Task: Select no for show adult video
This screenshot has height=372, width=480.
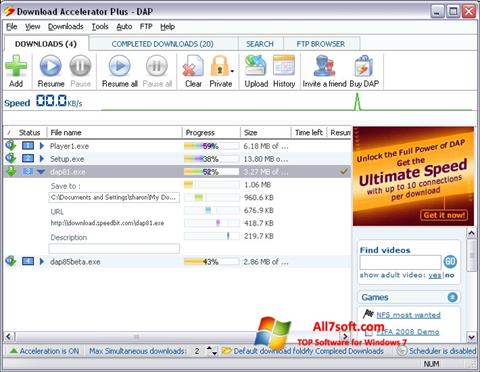Action: (450, 275)
